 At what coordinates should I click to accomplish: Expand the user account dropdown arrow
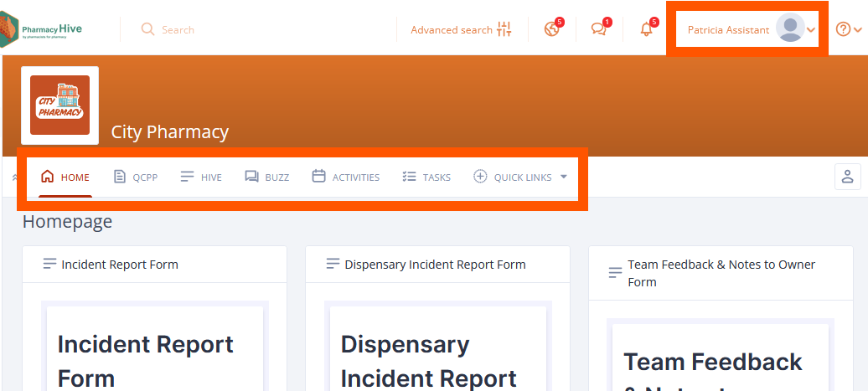tap(811, 30)
